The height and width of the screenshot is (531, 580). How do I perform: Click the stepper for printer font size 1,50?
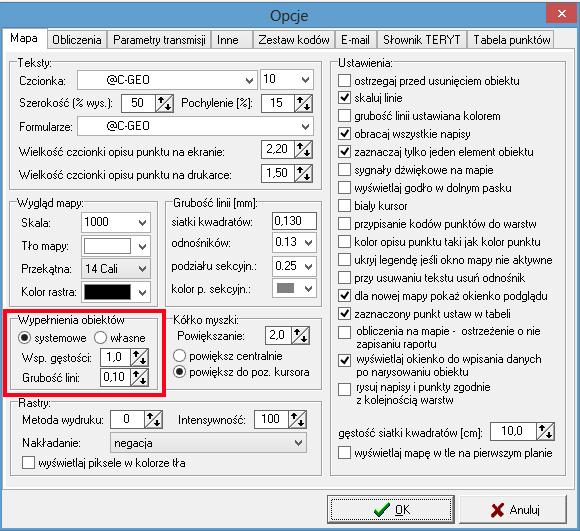pyautogui.click(x=304, y=173)
